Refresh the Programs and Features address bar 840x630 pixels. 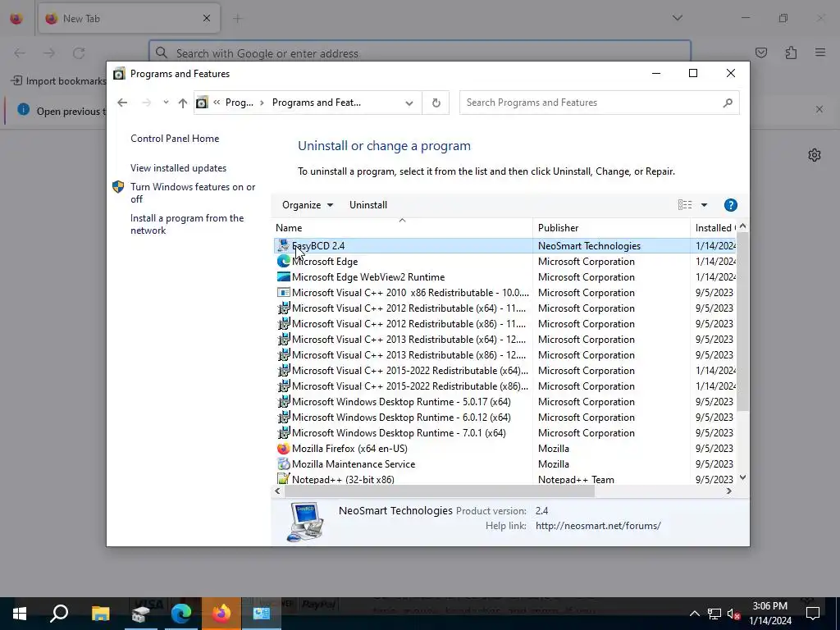coord(436,103)
